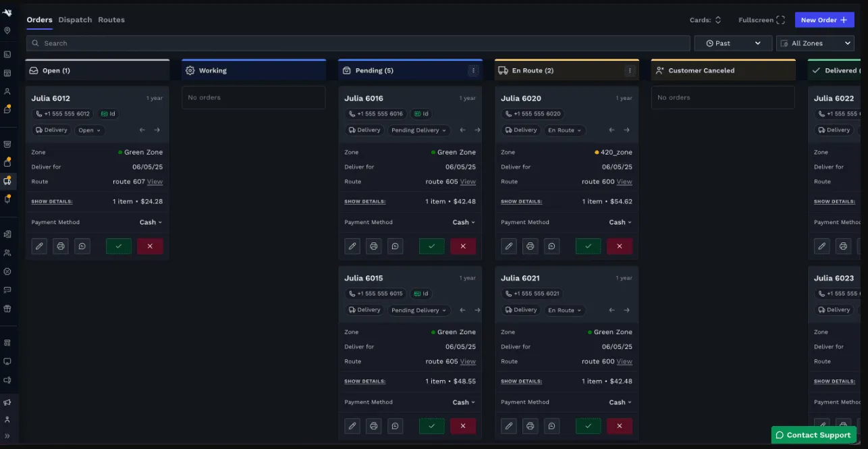Move Julia 6012 forward with right arrow
Screen dimensions: 868x449
tap(157, 130)
